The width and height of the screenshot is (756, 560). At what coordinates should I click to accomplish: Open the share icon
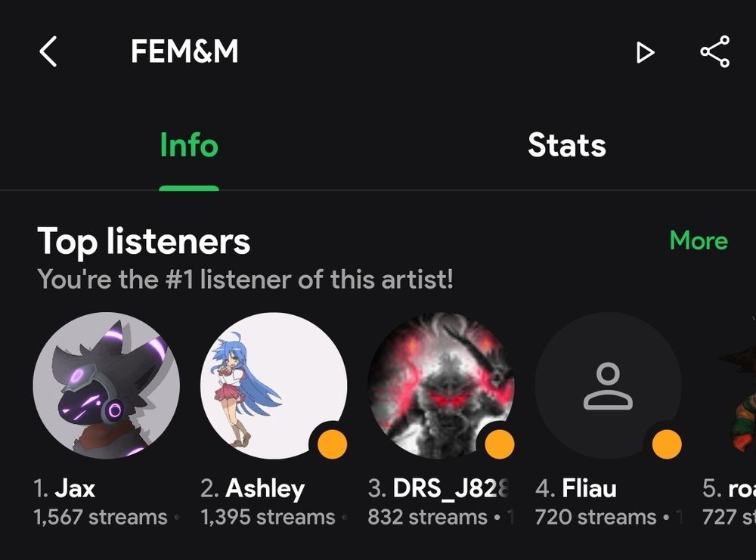click(714, 51)
